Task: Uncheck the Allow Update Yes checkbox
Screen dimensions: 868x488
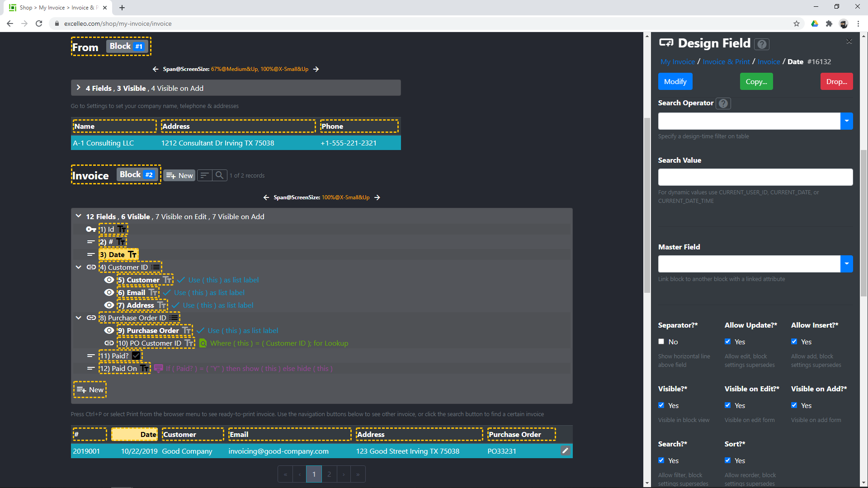Action: point(728,342)
